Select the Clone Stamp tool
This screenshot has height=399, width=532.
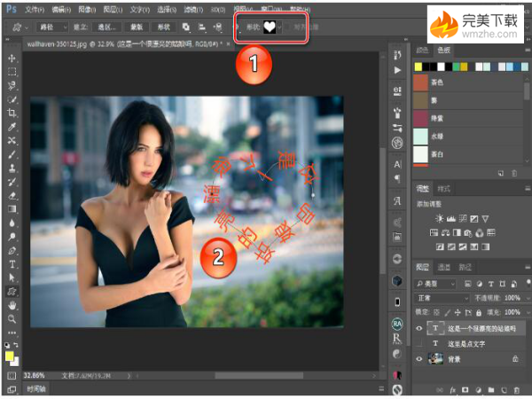12,168
